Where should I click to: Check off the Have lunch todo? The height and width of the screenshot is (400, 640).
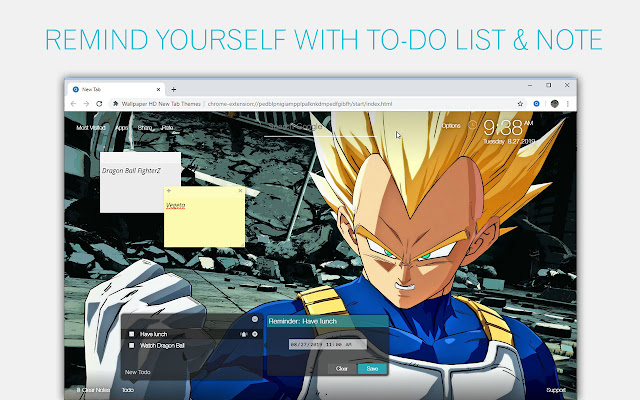coord(131,334)
